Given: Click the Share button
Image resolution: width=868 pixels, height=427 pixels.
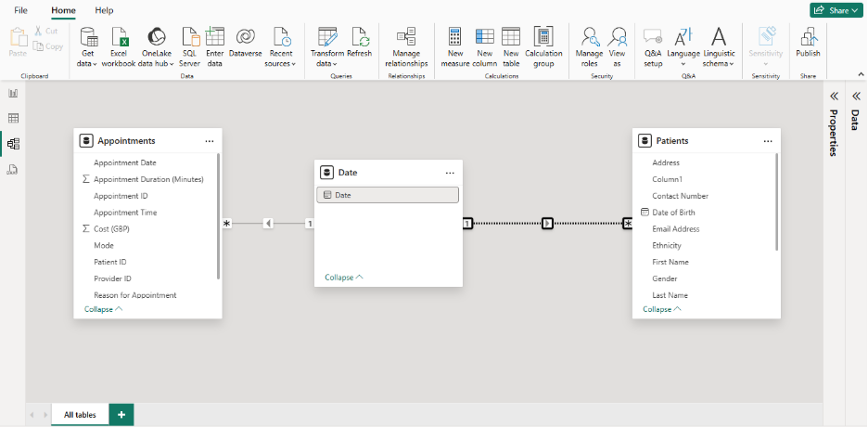Looking at the screenshot, I should click(836, 10).
